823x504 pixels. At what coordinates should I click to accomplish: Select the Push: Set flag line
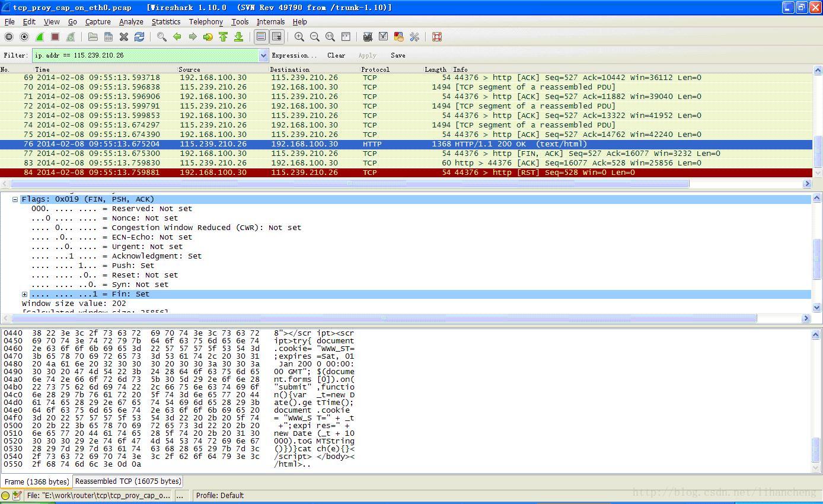point(92,266)
